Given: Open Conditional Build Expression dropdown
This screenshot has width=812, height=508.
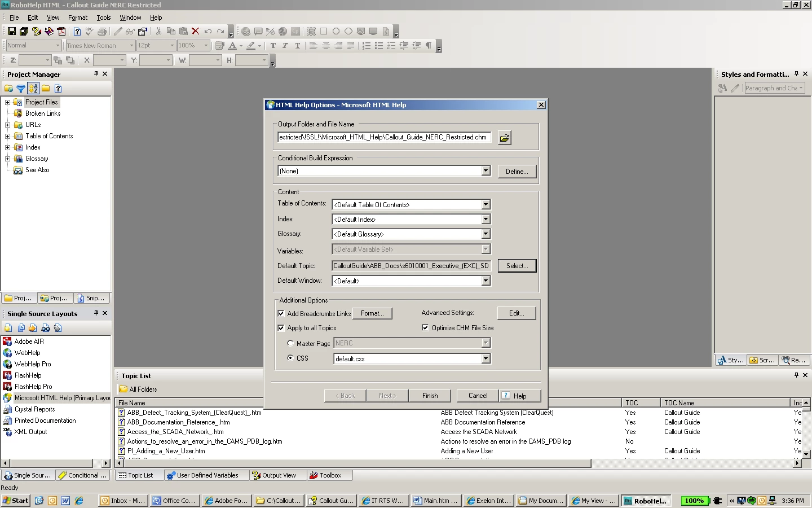Looking at the screenshot, I should click(486, 170).
